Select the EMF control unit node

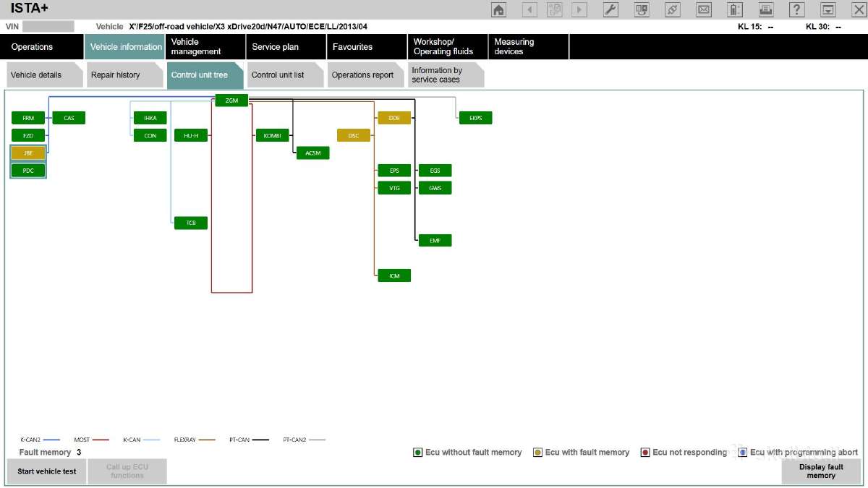(435, 240)
